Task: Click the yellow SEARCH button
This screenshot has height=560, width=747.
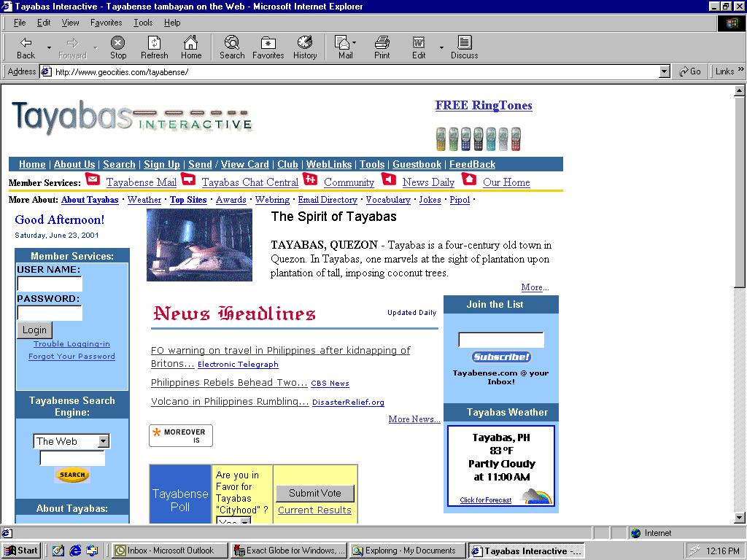Action: click(x=72, y=475)
